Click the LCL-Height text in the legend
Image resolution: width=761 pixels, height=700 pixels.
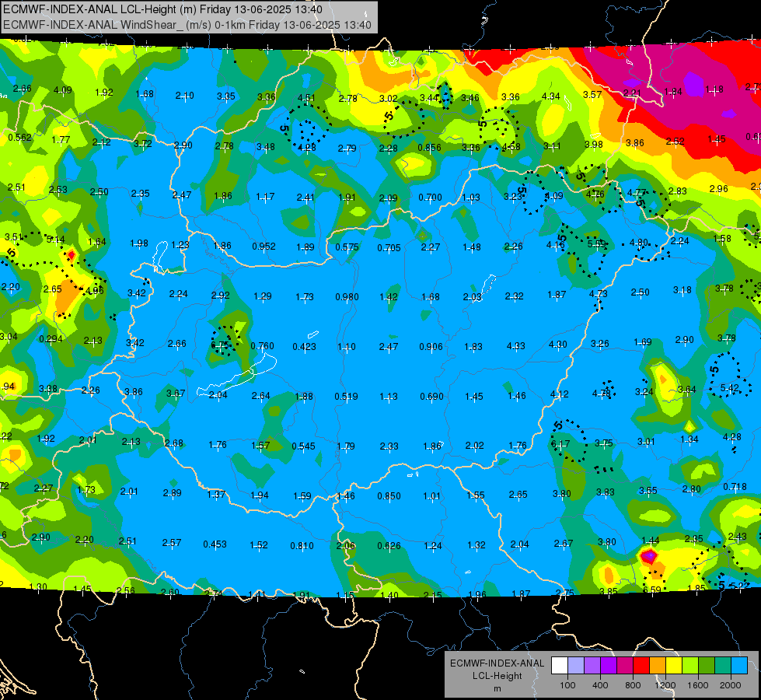(497, 676)
